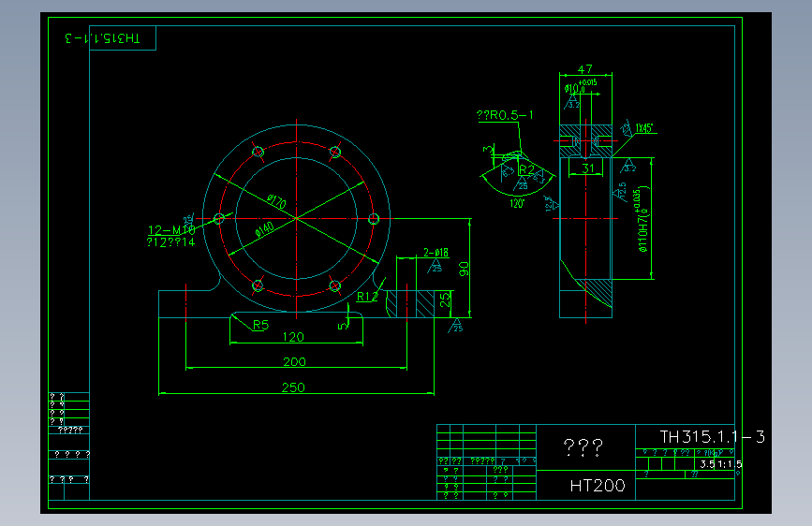The width and height of the screenshot is (812, 526).
Task: Select the 3.5 weight value in title block
Action: point(707,464)
